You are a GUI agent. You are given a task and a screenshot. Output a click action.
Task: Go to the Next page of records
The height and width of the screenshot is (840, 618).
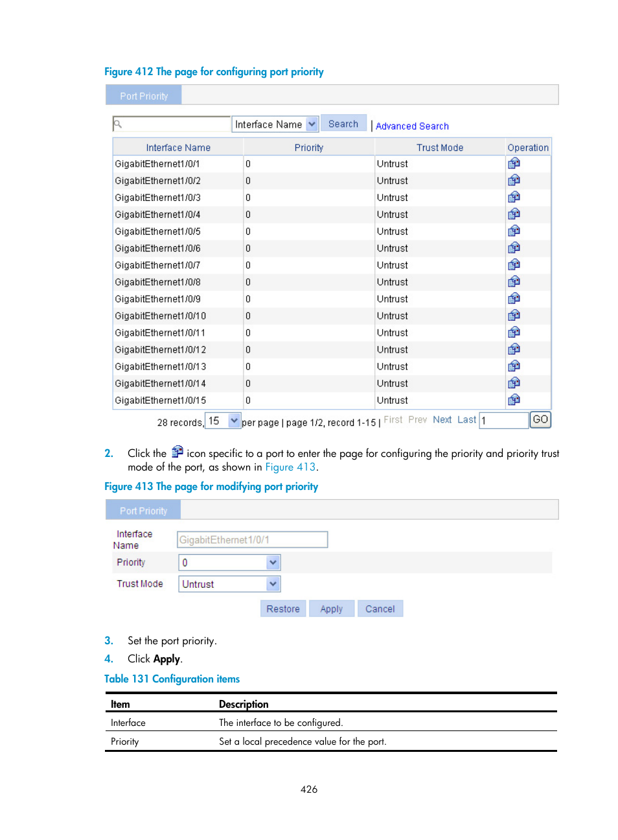(x=442, y=420)
